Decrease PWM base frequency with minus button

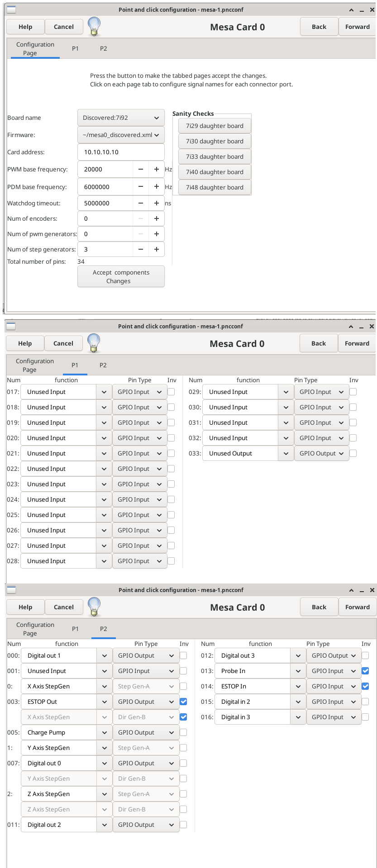coord(141,169)
